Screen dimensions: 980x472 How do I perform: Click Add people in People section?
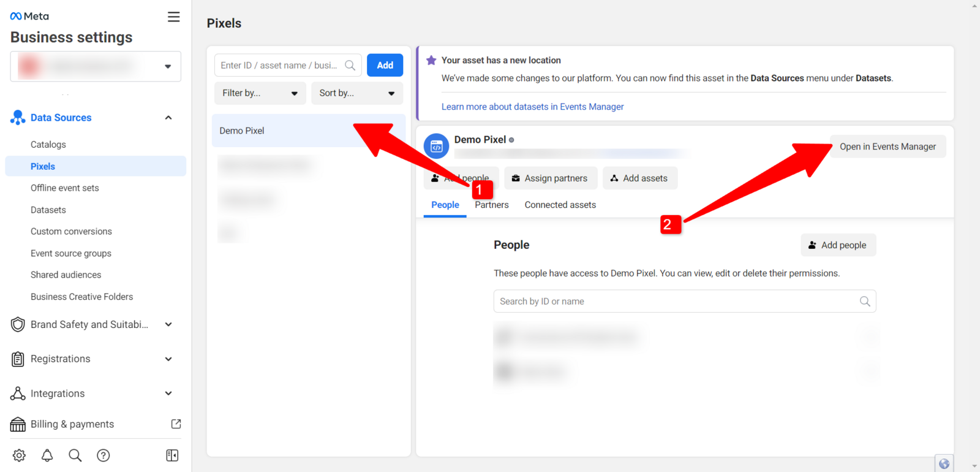tap(838, 245)
